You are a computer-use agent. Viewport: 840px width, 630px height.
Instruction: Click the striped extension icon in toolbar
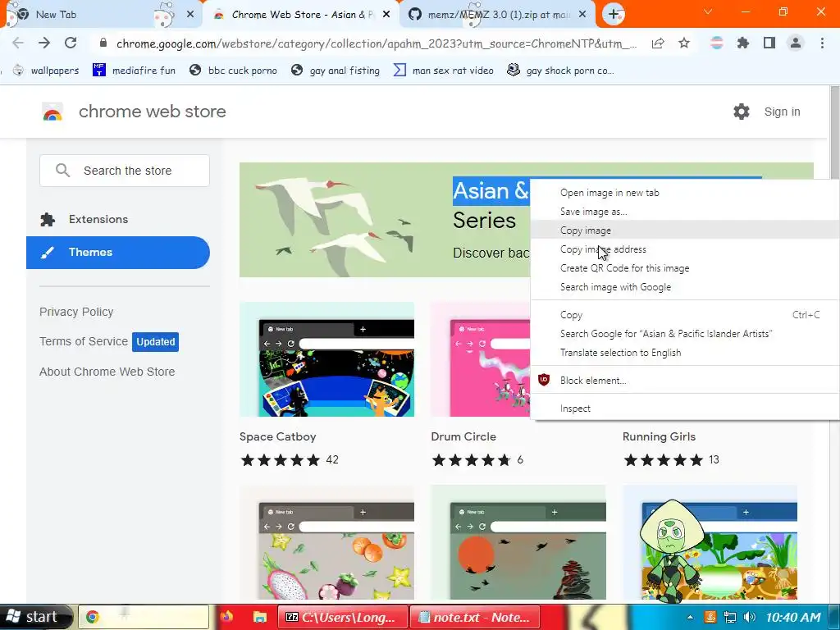(717, 43)
